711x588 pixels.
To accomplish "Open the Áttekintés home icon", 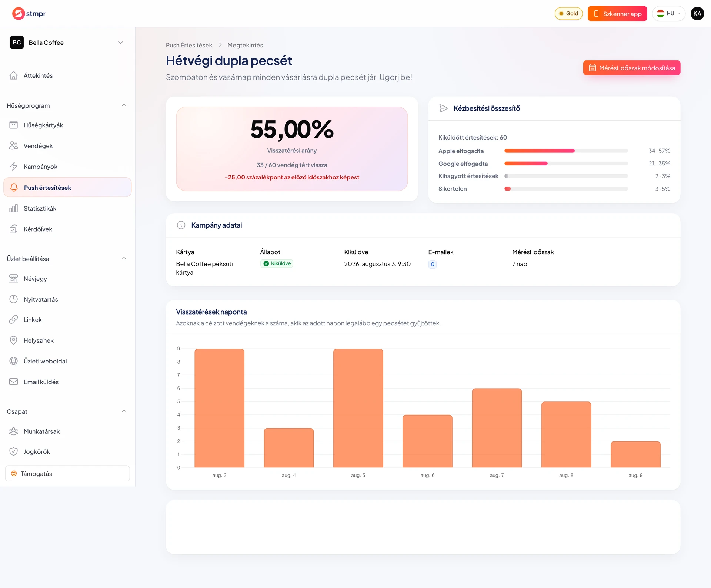I will tap(14, 75).
